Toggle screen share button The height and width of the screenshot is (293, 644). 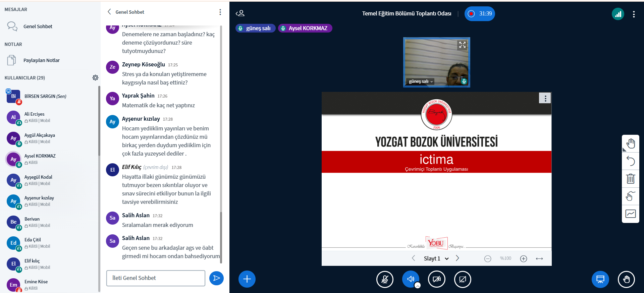coord(462,279)
